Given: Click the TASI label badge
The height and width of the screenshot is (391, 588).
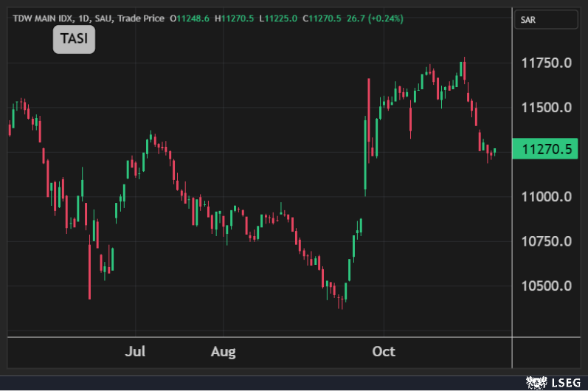Looking at the screenshot, I should point(74,40).
